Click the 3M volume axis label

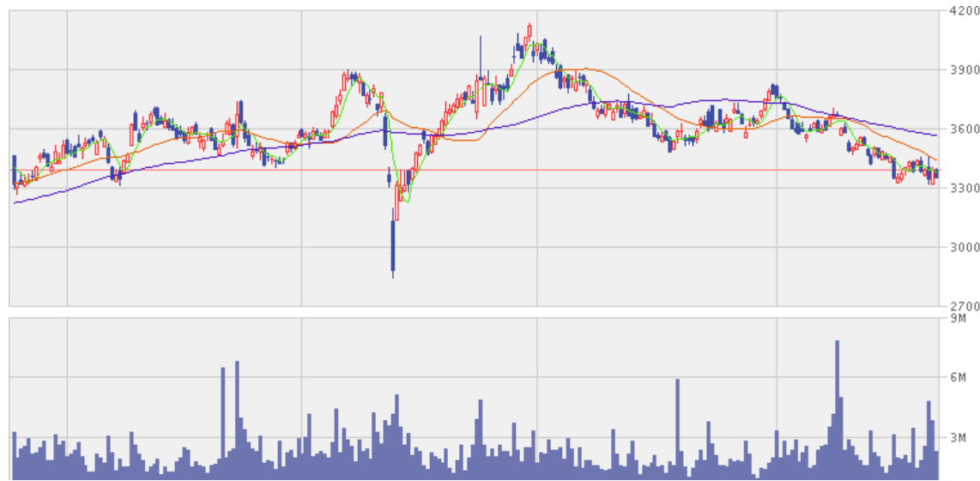tap(959, 436)
